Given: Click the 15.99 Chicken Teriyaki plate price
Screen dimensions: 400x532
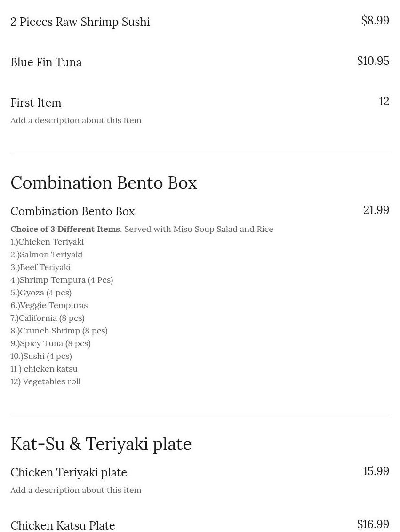Looking at the screenshot, I should (376, 471).
